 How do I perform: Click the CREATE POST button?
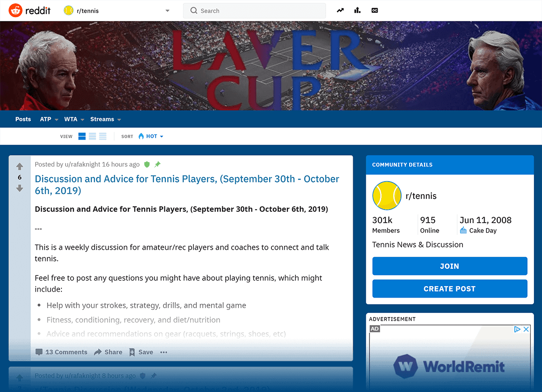(450, 289)
